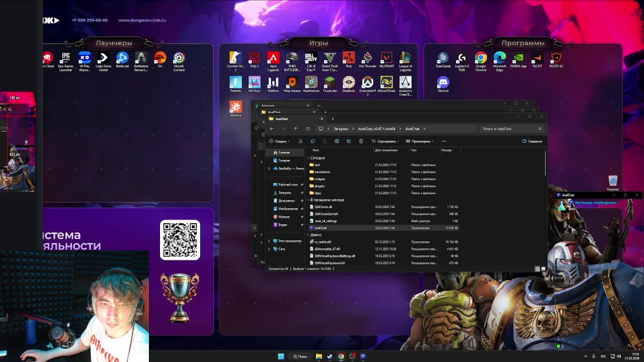644x362 pixels.
Task: Select the FACEIT AC desktop icon
Action: (556, 60)
